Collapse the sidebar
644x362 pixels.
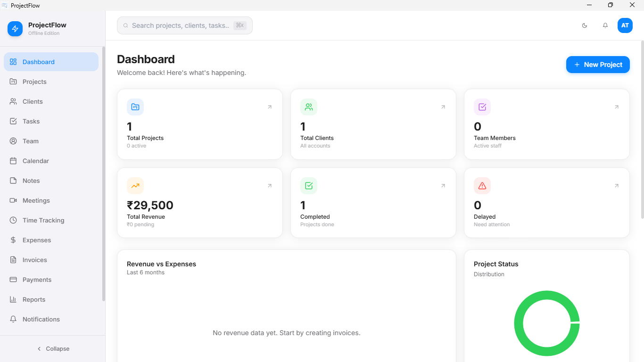pyautogui.click(x=53, y=349)
